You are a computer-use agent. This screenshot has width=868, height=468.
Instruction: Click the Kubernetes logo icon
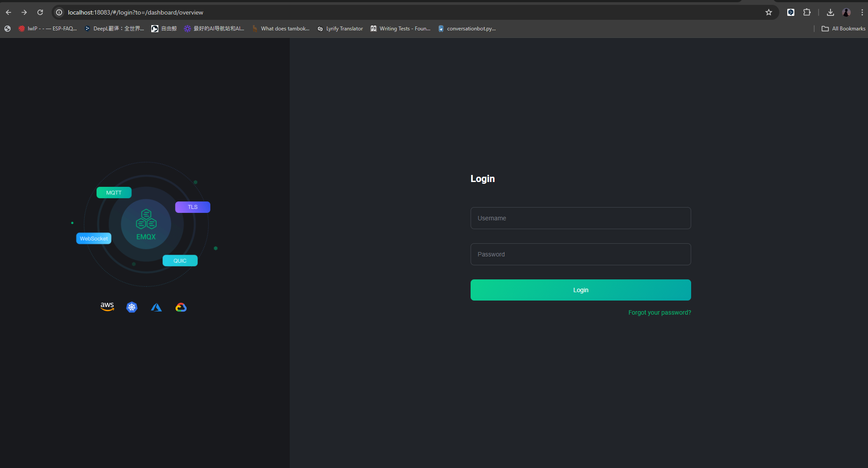pyautogui.click(x=132, y=307)
